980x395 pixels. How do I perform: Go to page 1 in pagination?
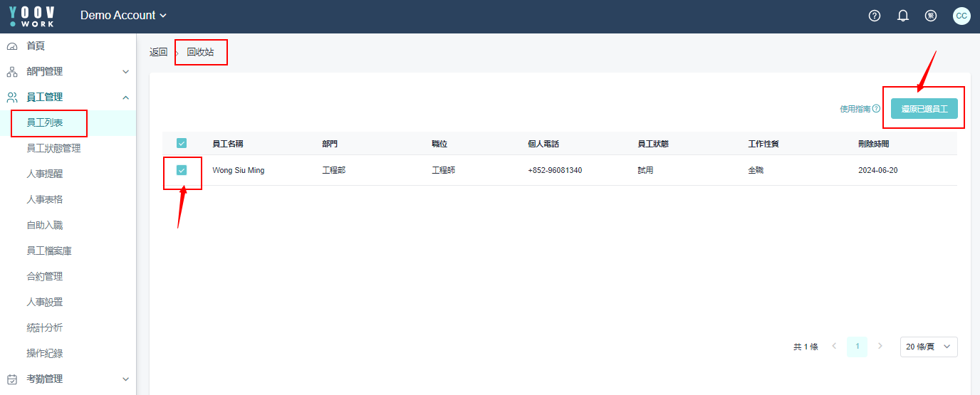(857, 347)
